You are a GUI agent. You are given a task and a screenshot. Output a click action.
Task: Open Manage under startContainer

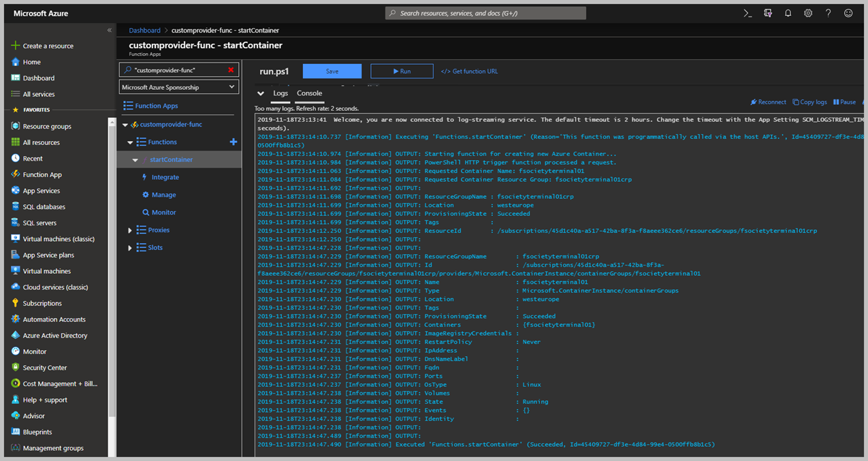pyautogui.click(x=159, y=195)
